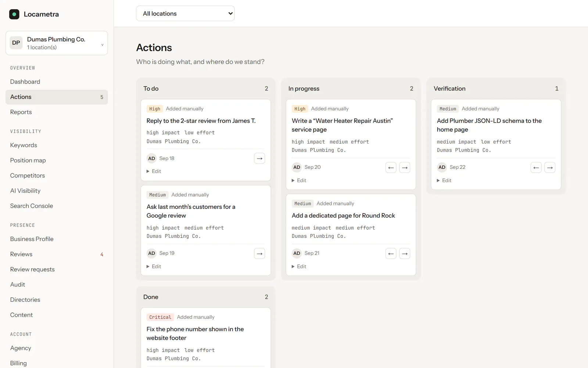The width and height of the screenshot is (588, 368).
Task: Open Content page
Action: point(57,315)
